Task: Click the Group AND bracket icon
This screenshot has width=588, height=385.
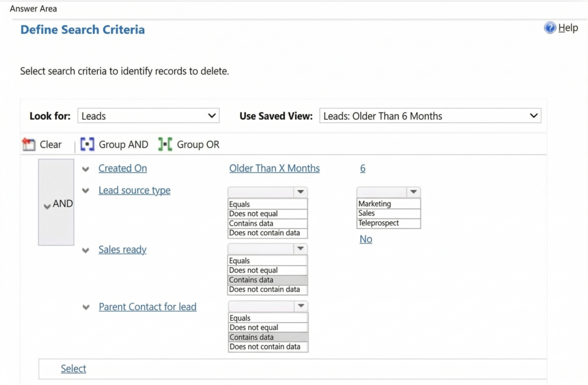Action: coord(87,145)
